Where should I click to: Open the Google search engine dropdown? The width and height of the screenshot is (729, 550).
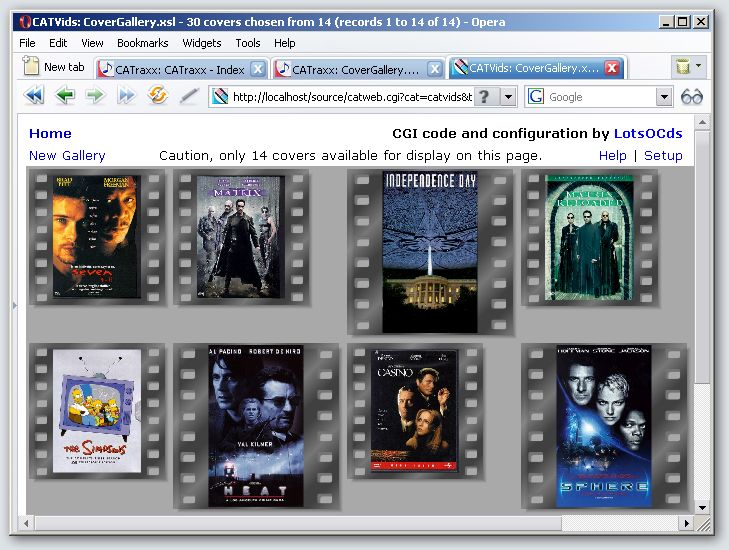click(x=664, y=97)
